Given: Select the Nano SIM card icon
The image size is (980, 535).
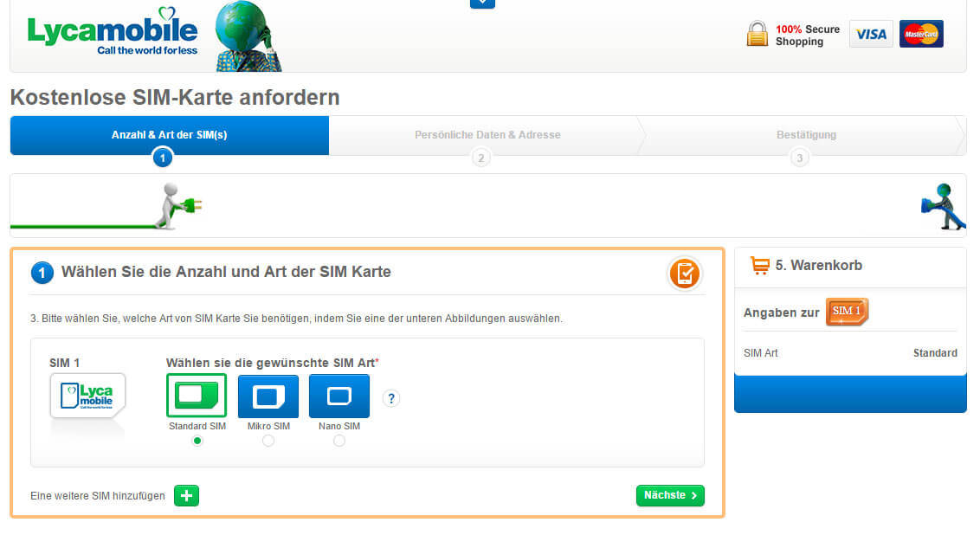Looking at the screenshot, I should [338, 396].
